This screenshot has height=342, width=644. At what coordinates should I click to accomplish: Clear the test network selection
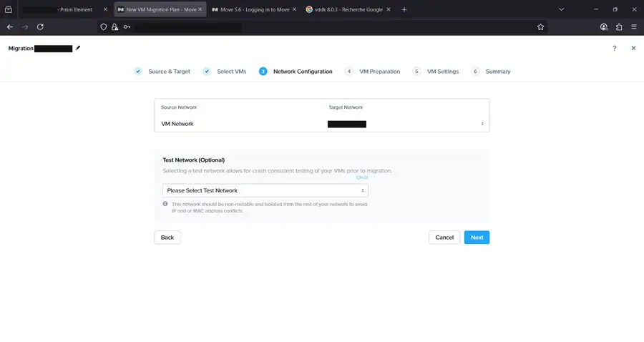pos(362,177)
